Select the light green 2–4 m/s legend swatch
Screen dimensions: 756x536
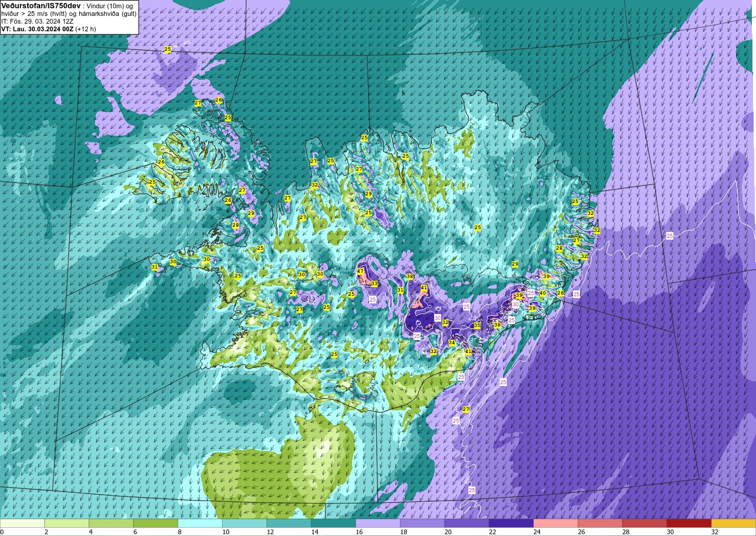(x=67, y=523)
